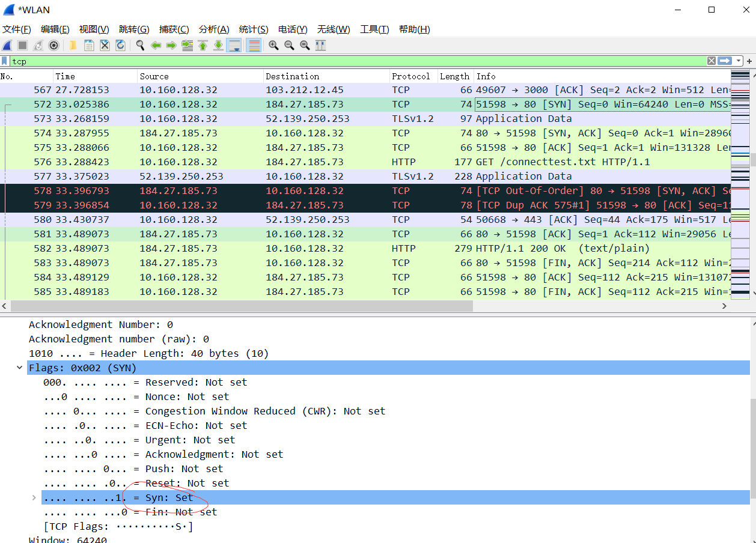Expand the Syn: Set tree row
This screenshot has height=543, width=756.
34,497
